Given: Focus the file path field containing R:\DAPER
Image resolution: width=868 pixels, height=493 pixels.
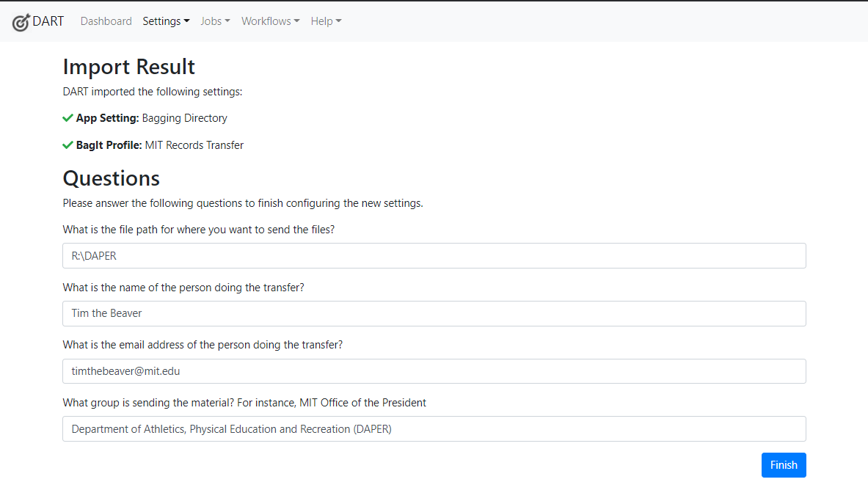Looking at the screenshot, I should (434, 255).
